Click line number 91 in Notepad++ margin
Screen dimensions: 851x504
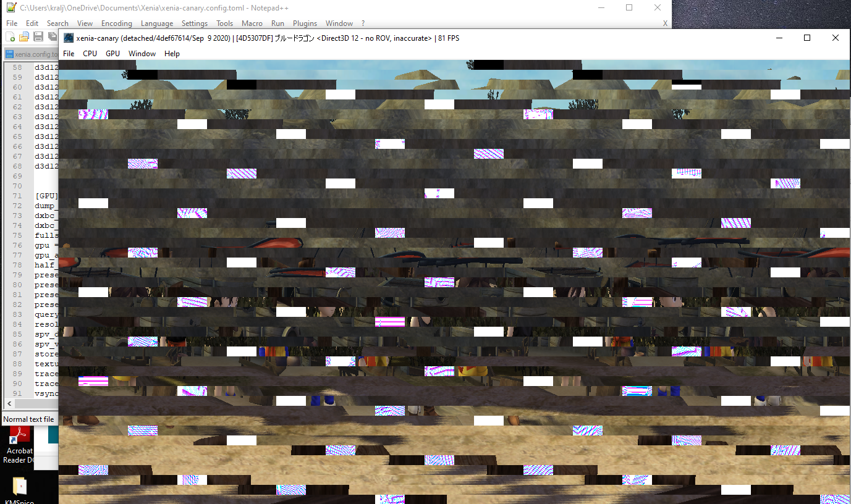pos(17,393)
